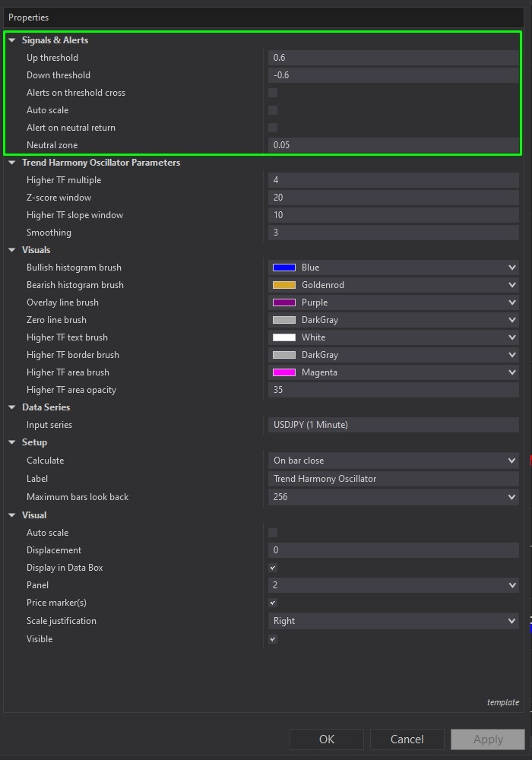Enable Alerts on threshold cross checkbox

point(273,93)
